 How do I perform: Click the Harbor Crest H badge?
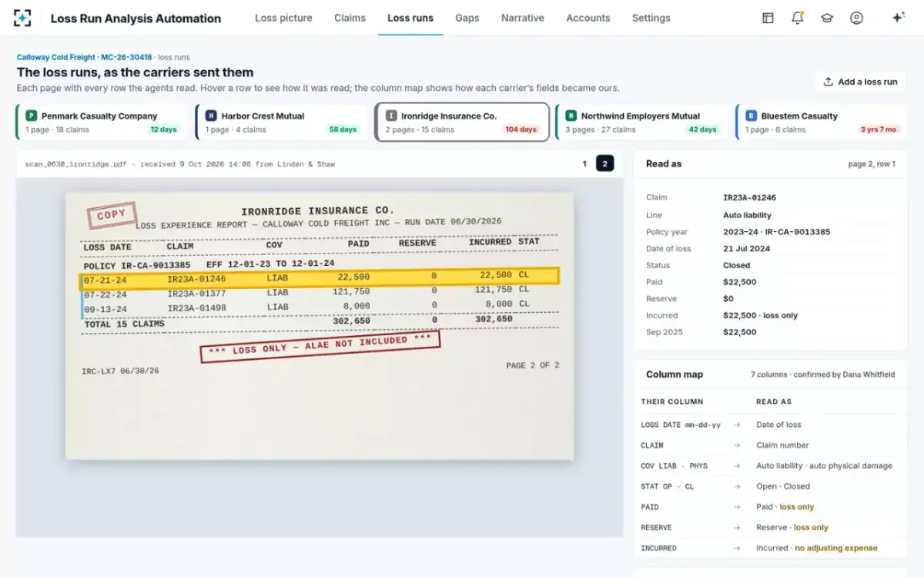point(211,116)
